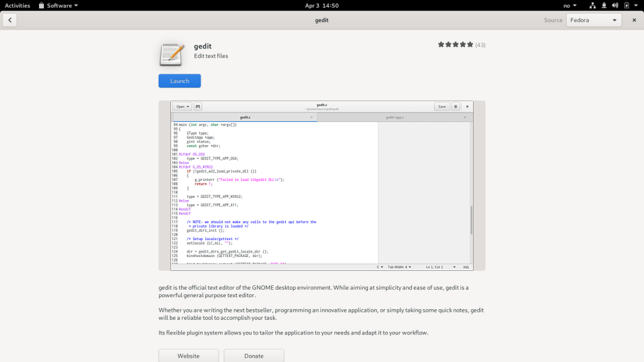
Task: Click the Donate button
Action: (254, 356)
